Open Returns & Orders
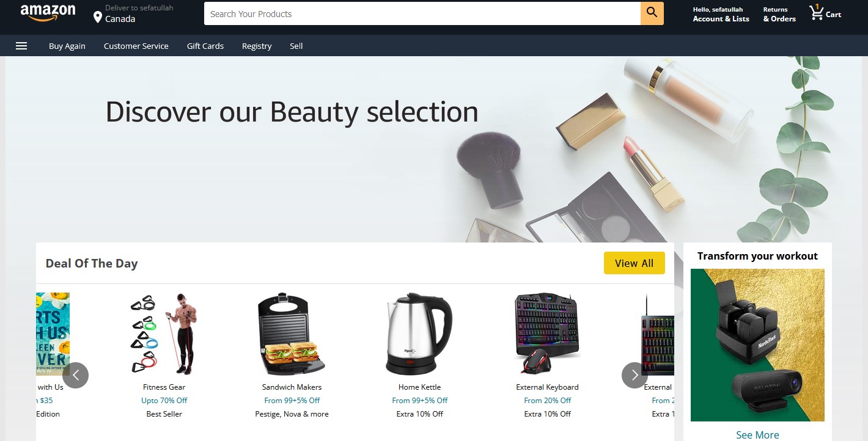The width and height of the screenshot is (868, 441). 779,14
